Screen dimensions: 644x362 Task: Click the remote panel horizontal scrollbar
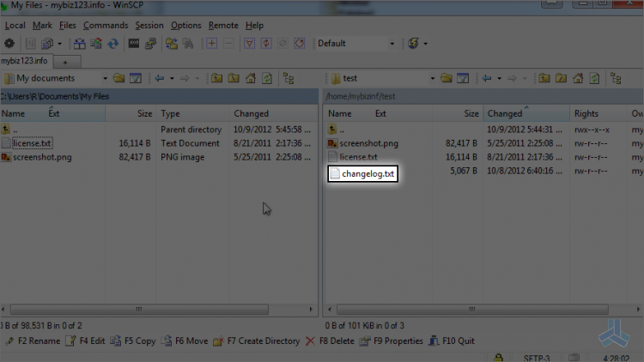click(x=472, y=309)
